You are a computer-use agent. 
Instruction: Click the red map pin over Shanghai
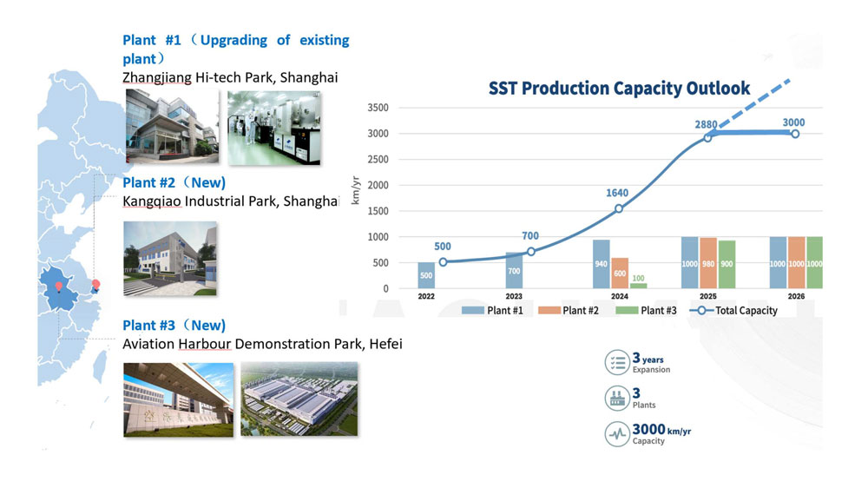pos(95,285)
